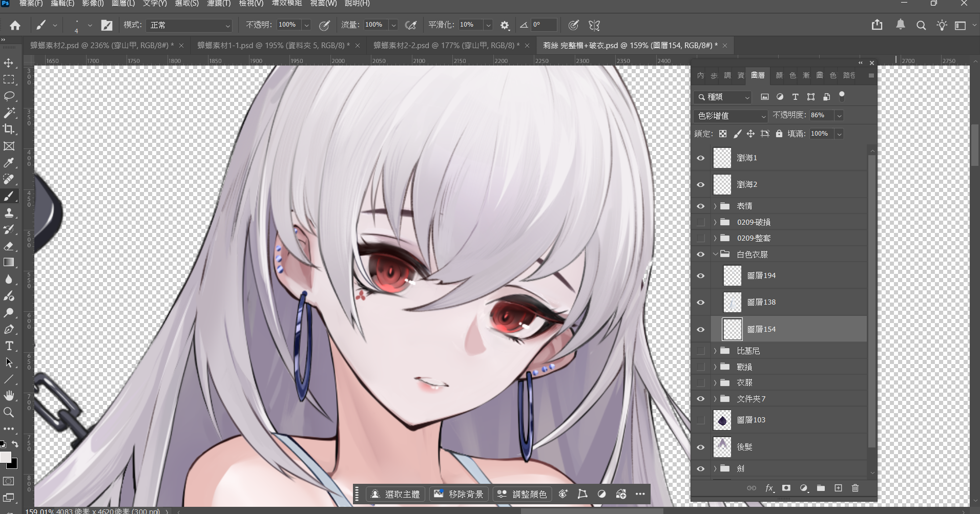The height and width of the screenshot is (514, 980).
Task: Select the Eyedropper tool
Action: coord(9,163)
